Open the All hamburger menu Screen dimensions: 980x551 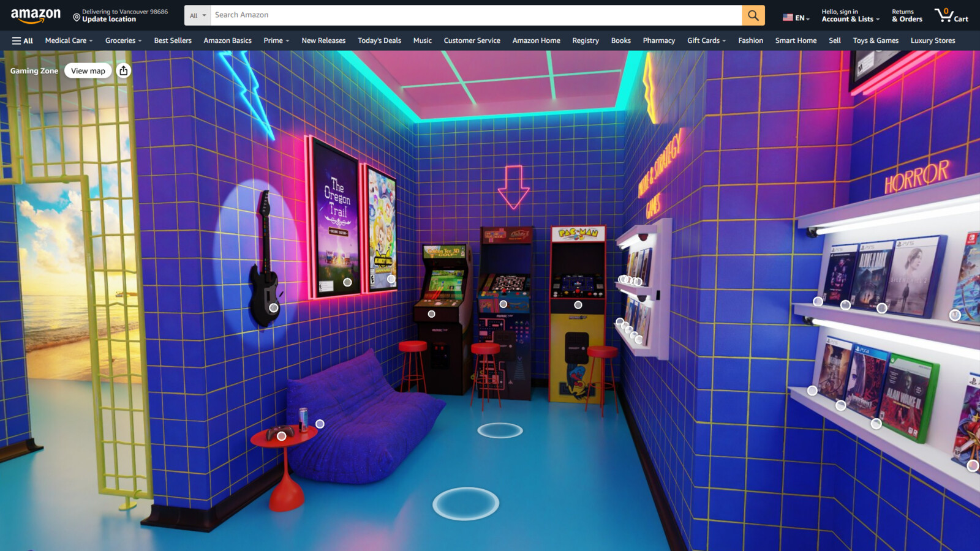22,40
